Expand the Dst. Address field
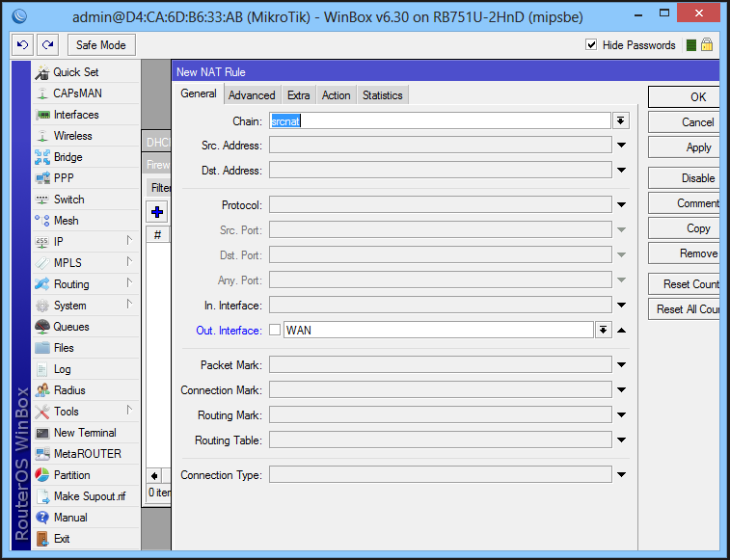 622,171
